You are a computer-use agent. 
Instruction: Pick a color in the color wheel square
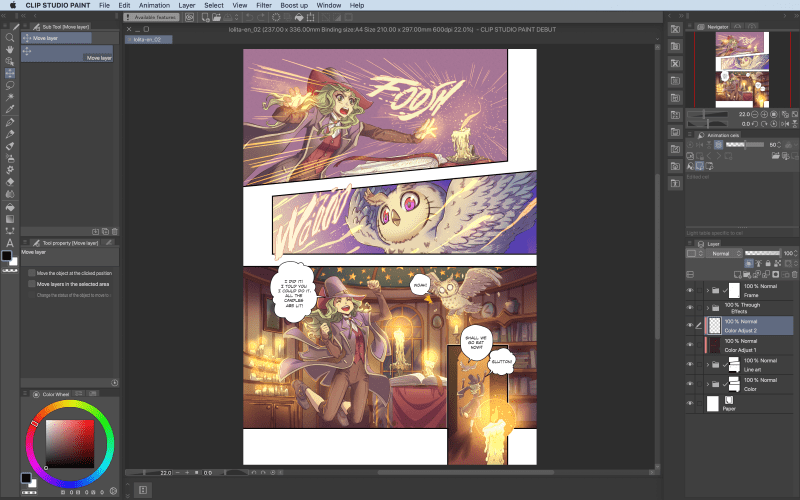coord(63,439)
